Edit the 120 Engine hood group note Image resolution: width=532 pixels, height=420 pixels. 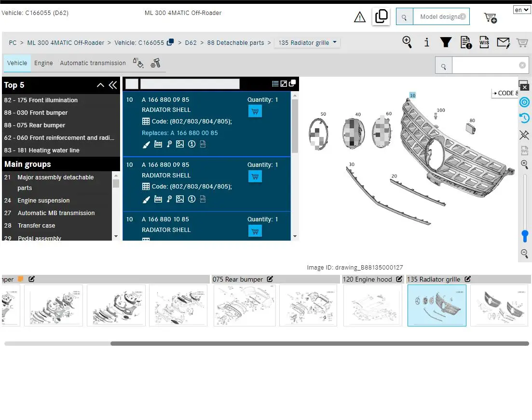[x=399, y=279]
